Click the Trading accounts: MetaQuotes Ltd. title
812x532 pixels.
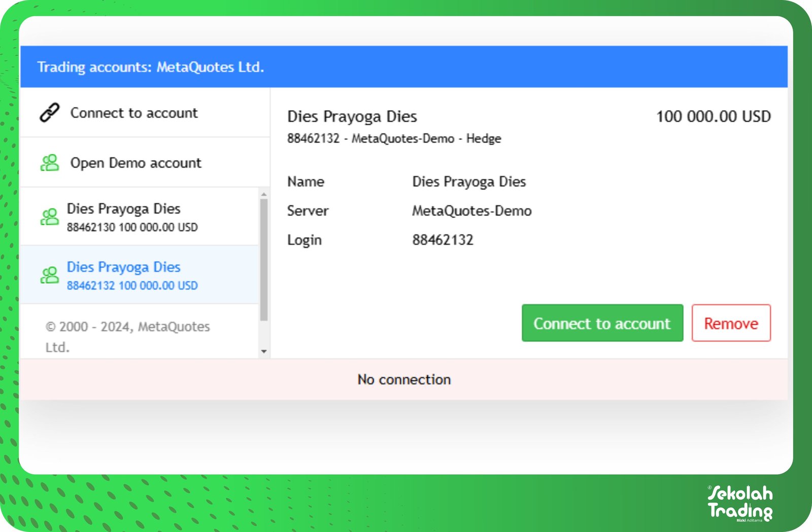tap(151, 67)
